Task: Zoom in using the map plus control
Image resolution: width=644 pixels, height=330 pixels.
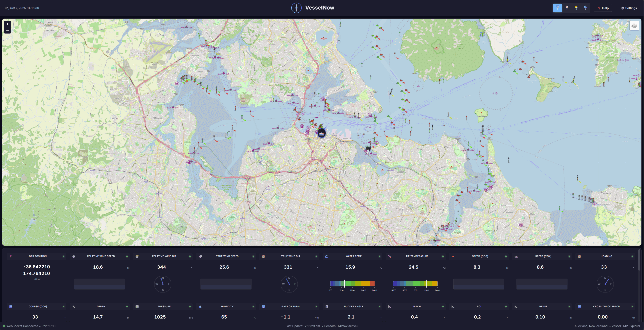Action: click(x=7, y=24)
